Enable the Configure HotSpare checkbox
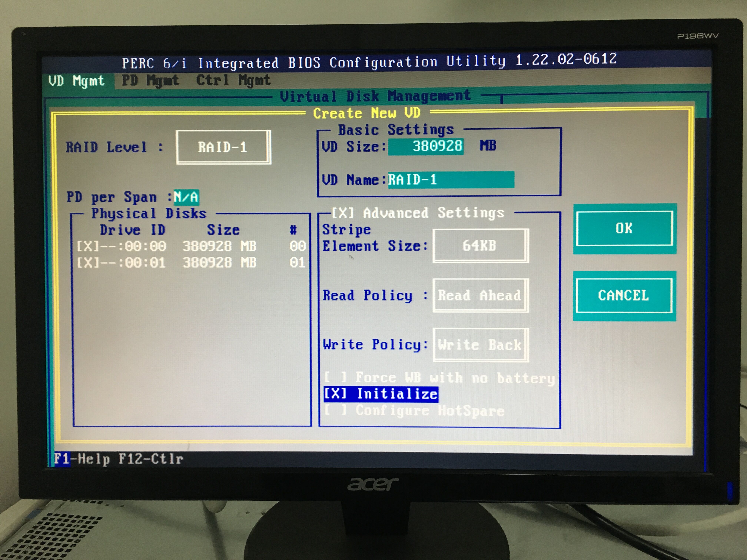Screen dimensions: 747x560 [x=336, y=411]
